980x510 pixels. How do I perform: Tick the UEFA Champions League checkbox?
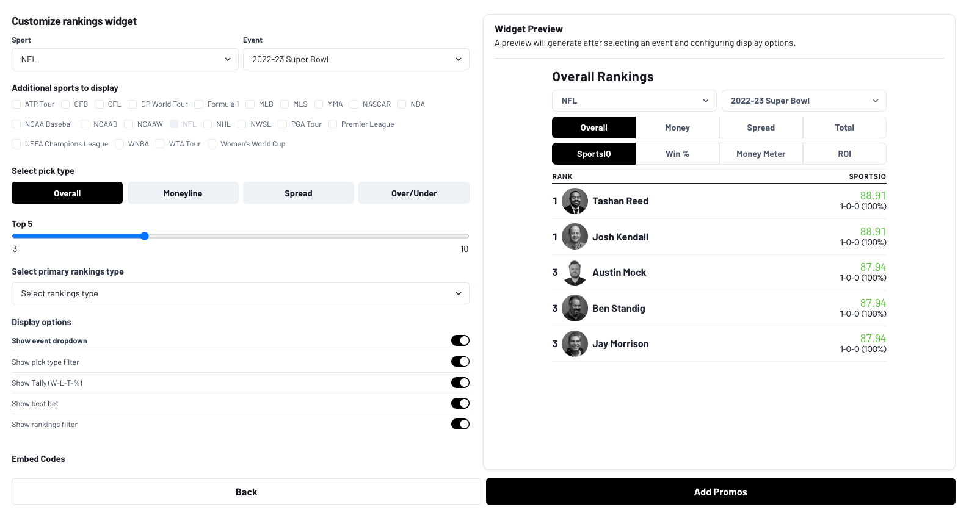(x=16, y=144)
